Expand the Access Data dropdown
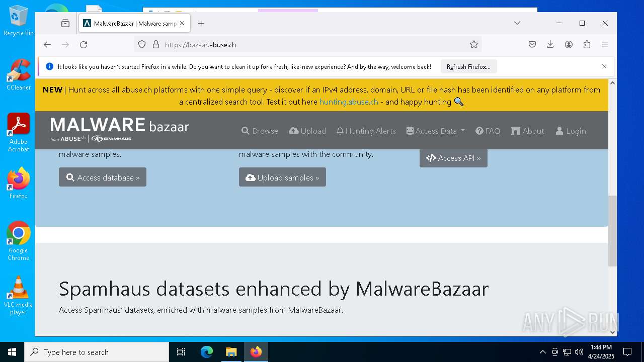This screenshot has width=644, height=362. point(436,131)
